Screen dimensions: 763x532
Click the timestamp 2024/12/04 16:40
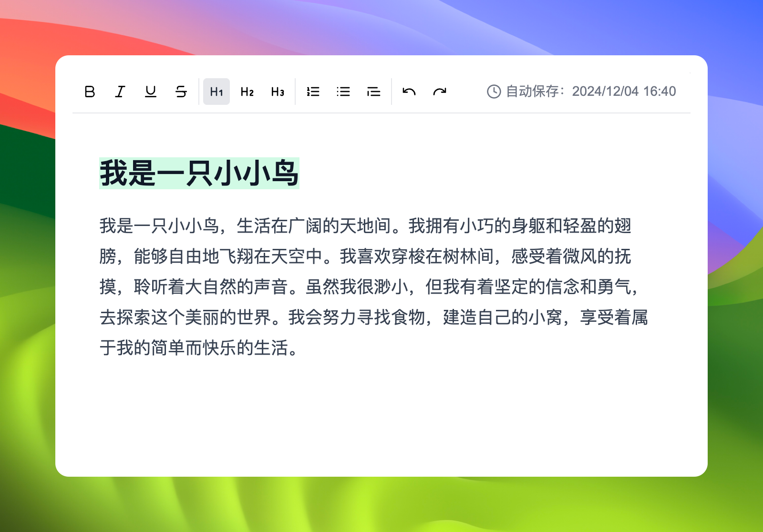(624, 91)
